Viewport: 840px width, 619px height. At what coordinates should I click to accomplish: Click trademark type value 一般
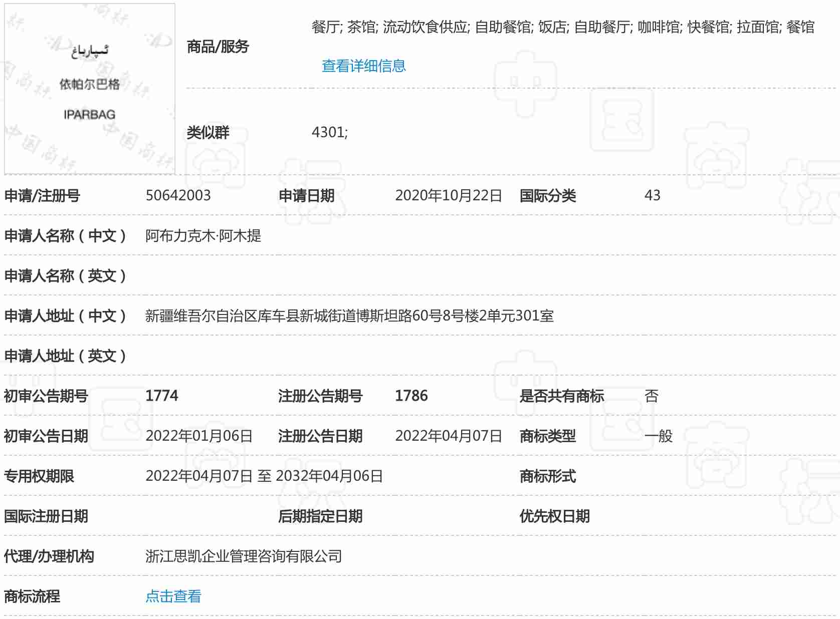(658, 436)
